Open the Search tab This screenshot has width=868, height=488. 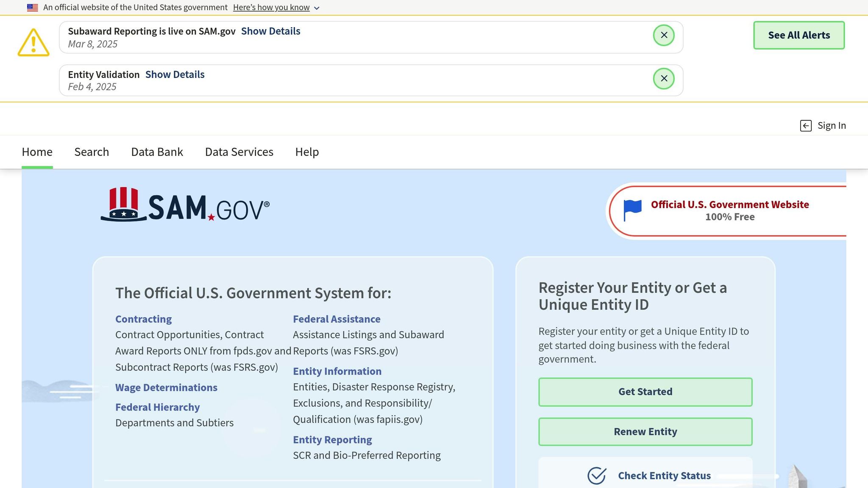point(92,152)
